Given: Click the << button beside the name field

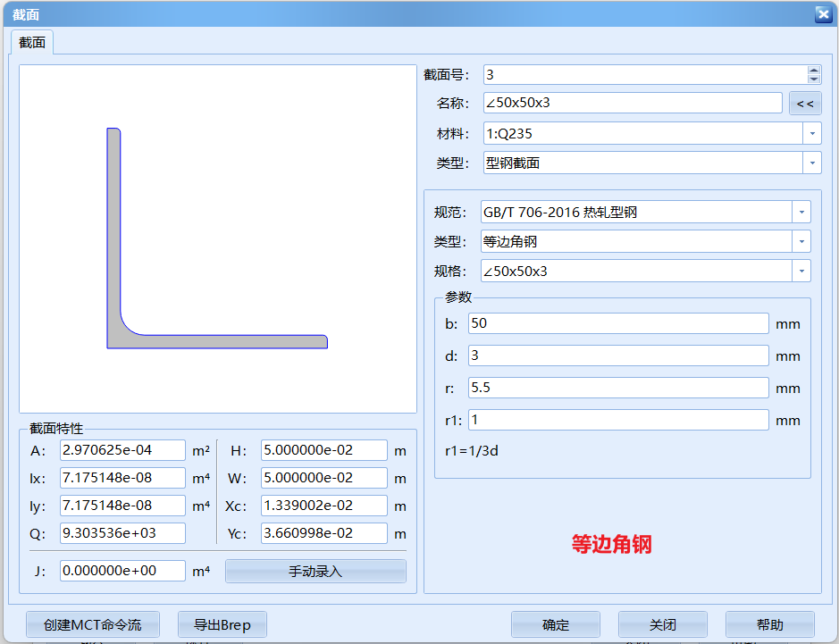Looking at the screenshot, I should click(x=805, y=103).
